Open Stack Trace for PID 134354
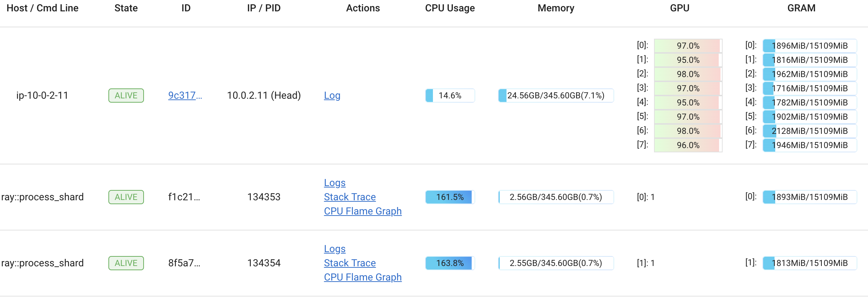Viewport: 868px width, 299px height. tap(350, 263)
